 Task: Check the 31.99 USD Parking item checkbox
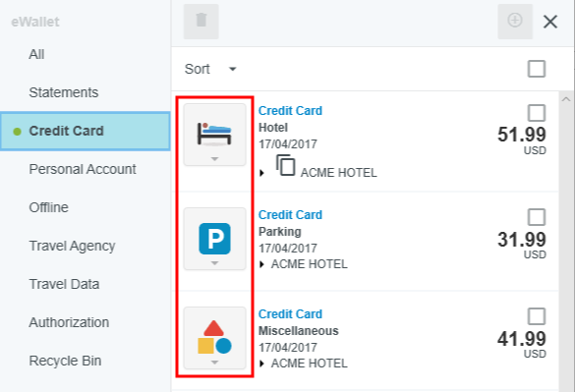[x=537, y=217]
